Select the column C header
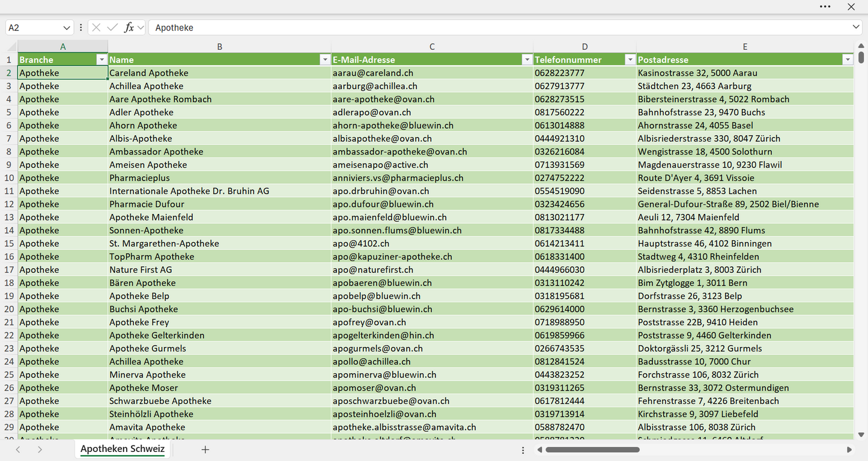 click(432, 46)
